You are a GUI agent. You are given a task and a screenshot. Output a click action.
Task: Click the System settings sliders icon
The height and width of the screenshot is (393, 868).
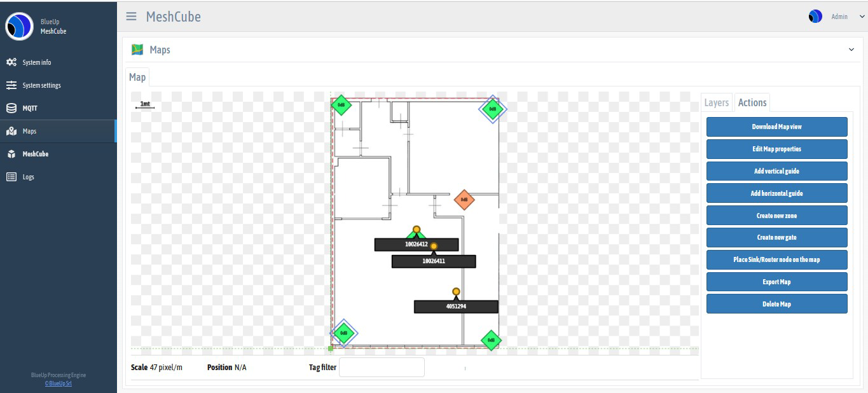11,85
